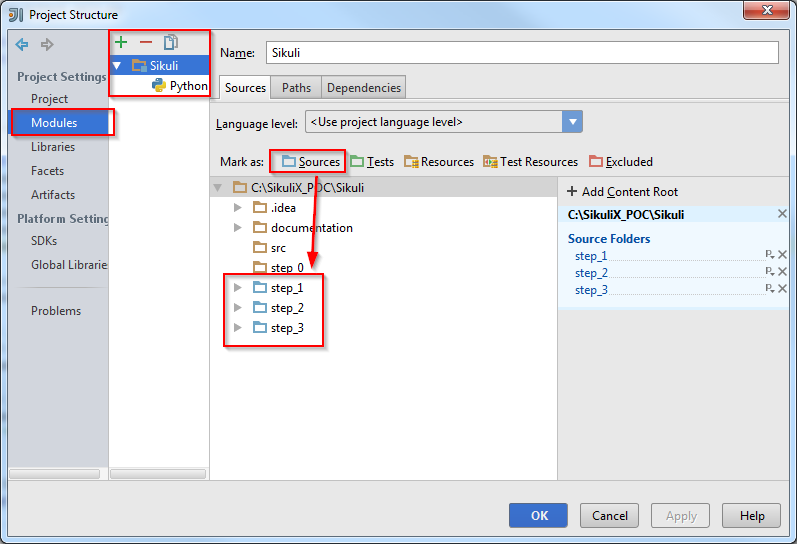797x544 pixels.
Task: Expand the documentation folder
Action: click(237, 228)
